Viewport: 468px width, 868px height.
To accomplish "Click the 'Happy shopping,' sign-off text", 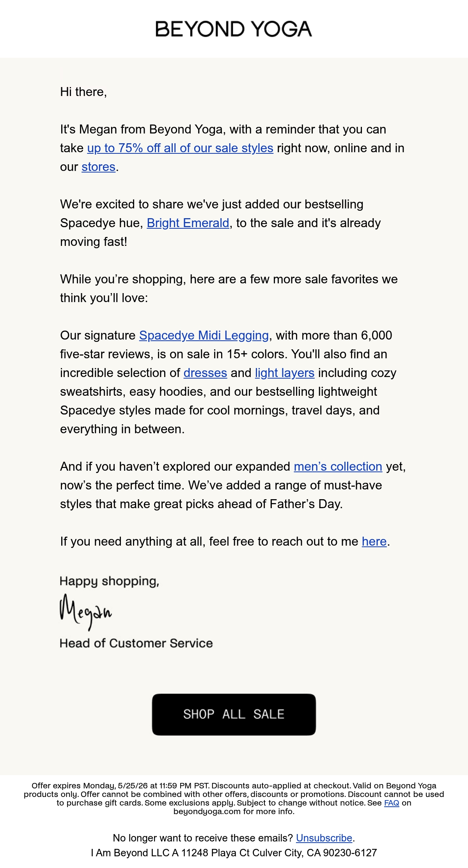I will coord(110,581).
